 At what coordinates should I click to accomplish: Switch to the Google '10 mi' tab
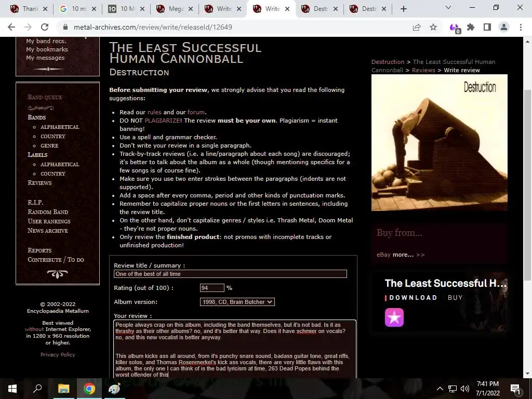[78, 9]
